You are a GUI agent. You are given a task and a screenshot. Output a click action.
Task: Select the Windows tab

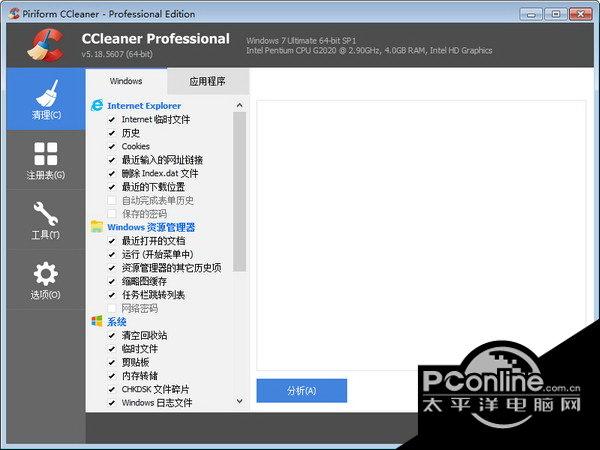click(126, 81)
